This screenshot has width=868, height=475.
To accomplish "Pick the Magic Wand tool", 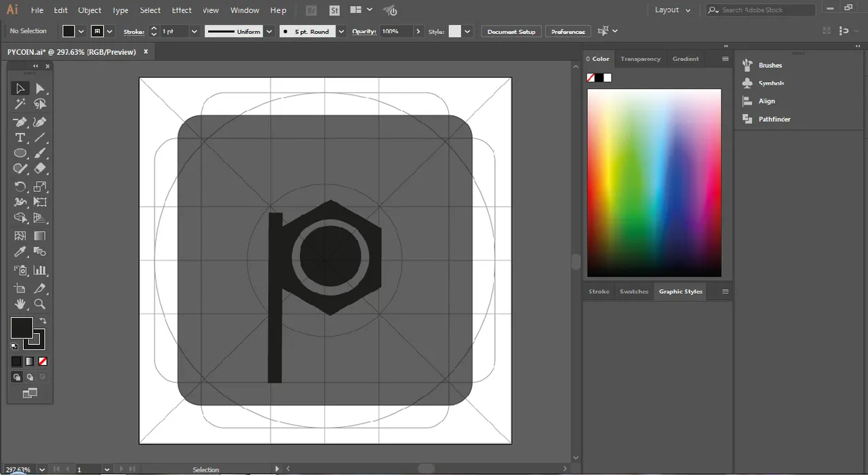I will 20,104.
